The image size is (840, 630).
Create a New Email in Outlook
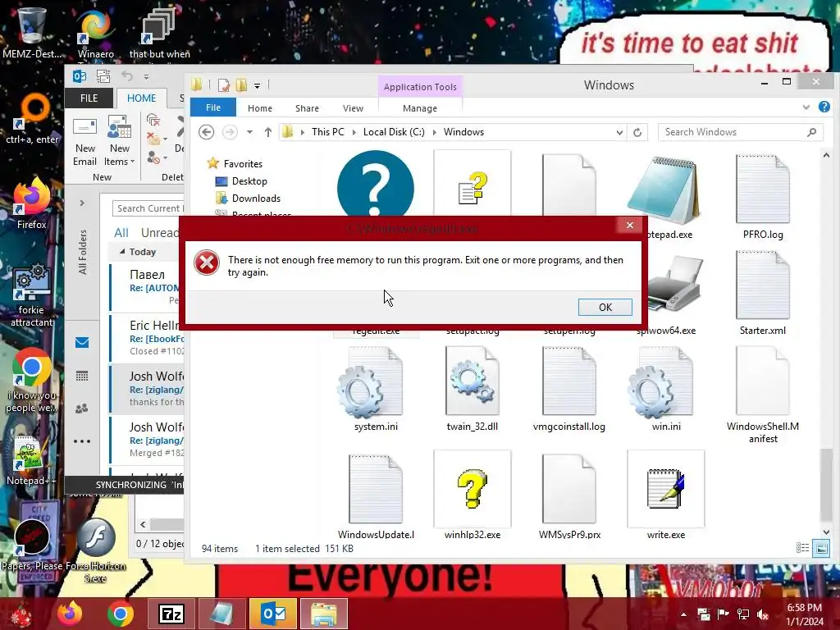[x=84, y=142]
